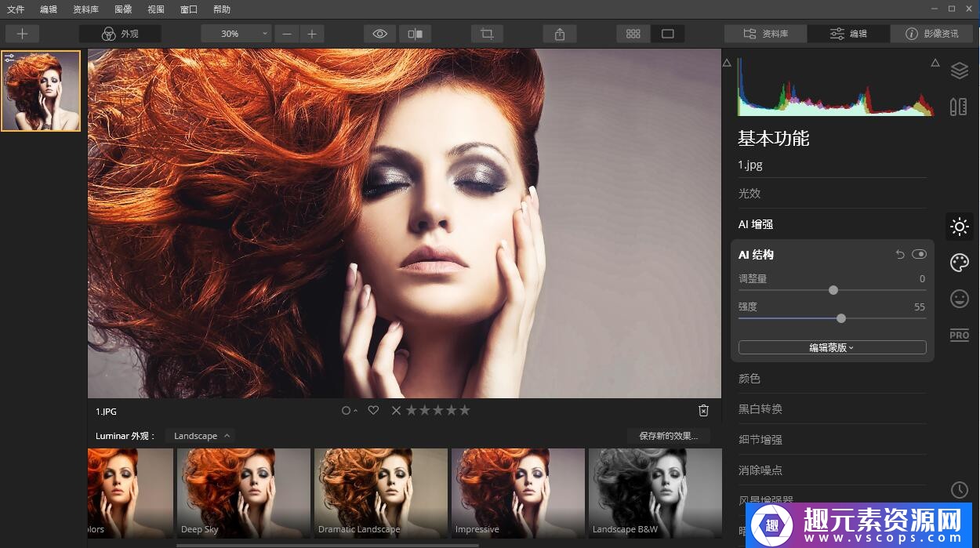Click the 外观 looks button

click(x=120, y=34)
